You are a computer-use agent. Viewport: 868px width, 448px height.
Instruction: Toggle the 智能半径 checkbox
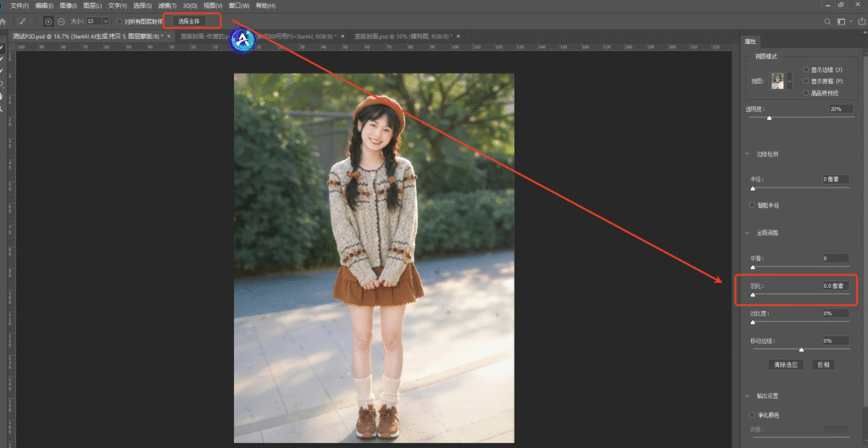tap(753, 205)
